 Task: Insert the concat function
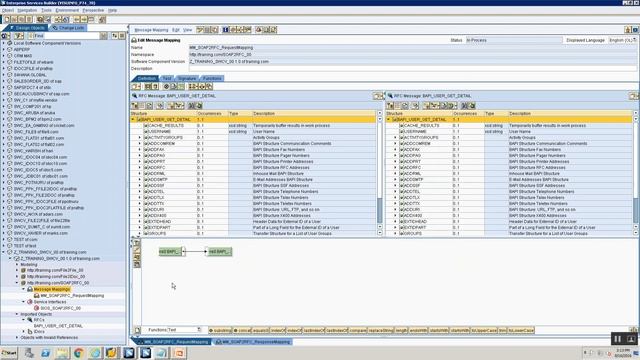point(242,330)
